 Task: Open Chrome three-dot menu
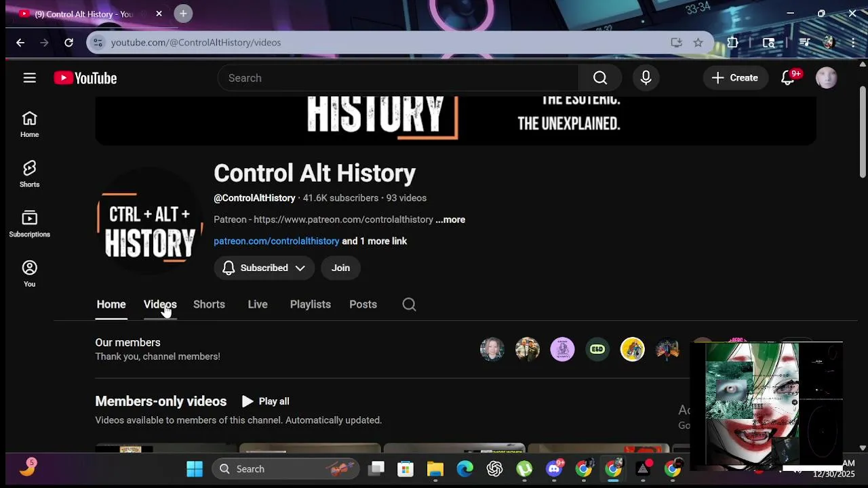click(x=853, y=42)
